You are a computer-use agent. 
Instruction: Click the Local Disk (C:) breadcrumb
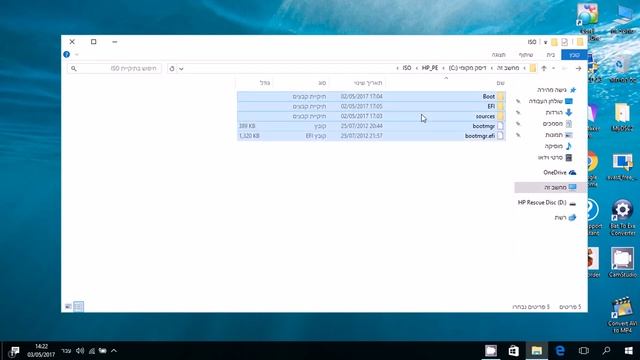[467, 68]
